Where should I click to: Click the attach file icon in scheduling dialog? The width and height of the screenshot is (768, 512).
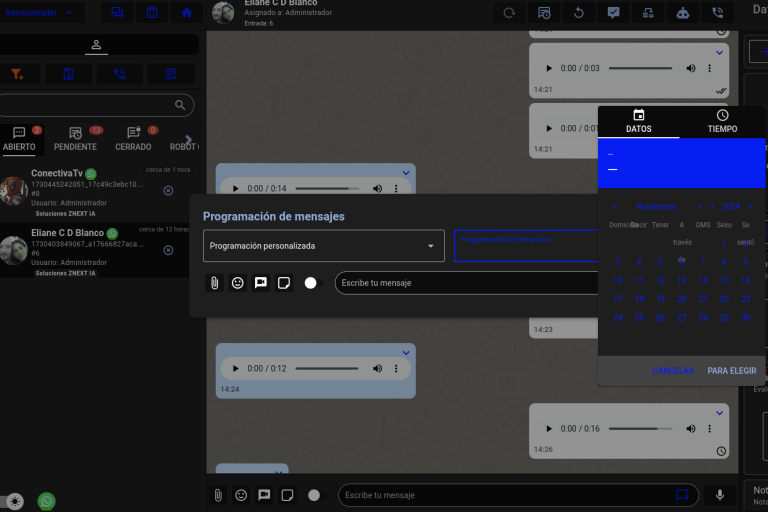[215, 283]
